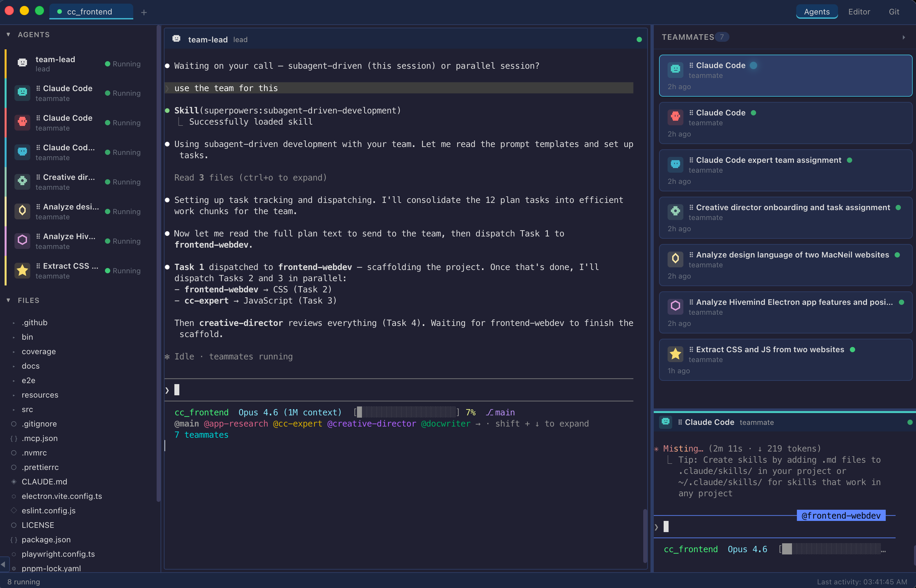916x588 pixels.
Task: Collapse the FILES section
Action: coord(8,300)
